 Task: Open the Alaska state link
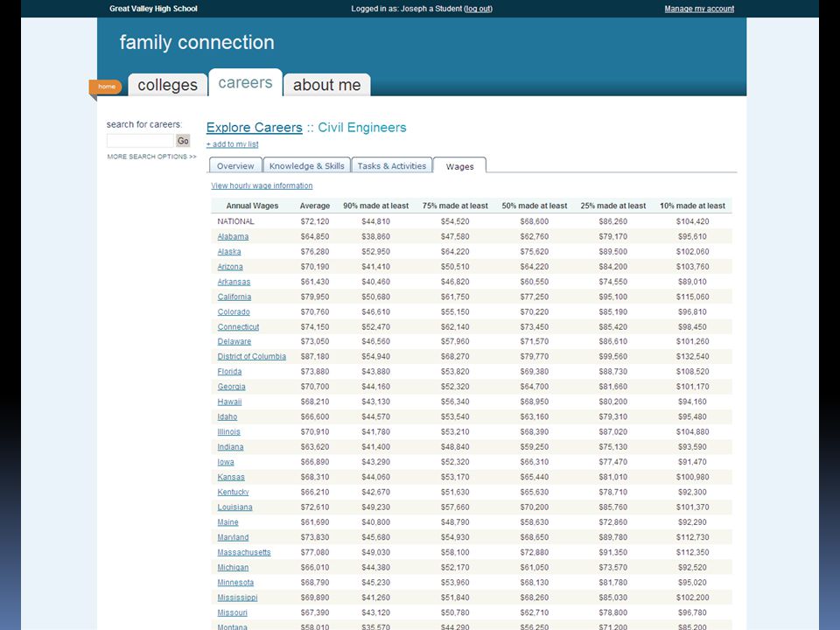tap(229, 251)
